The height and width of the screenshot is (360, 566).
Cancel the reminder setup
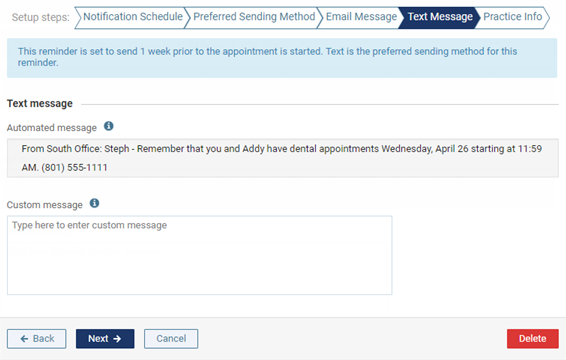[x=171, y=339]
